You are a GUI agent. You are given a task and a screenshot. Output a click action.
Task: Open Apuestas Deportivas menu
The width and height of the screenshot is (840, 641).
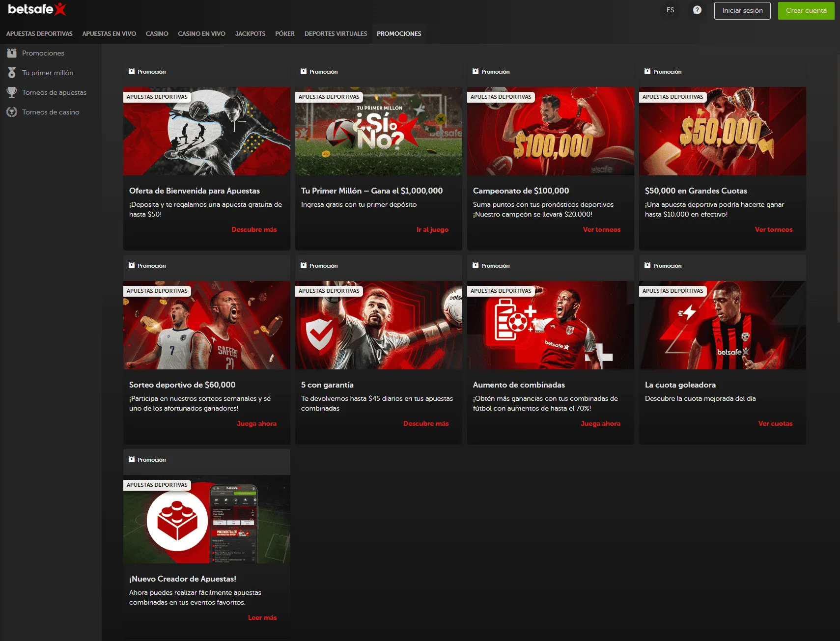click(39, 34)
